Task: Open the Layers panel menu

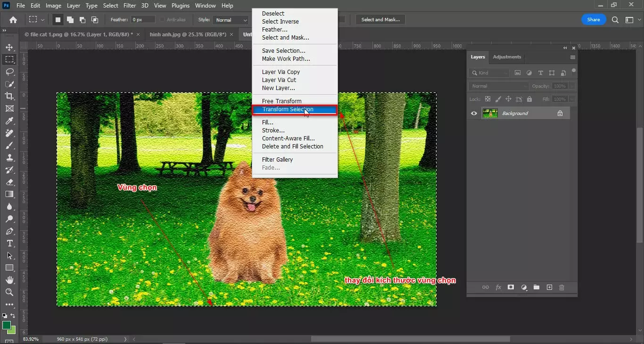Action: tap(572, 57)
